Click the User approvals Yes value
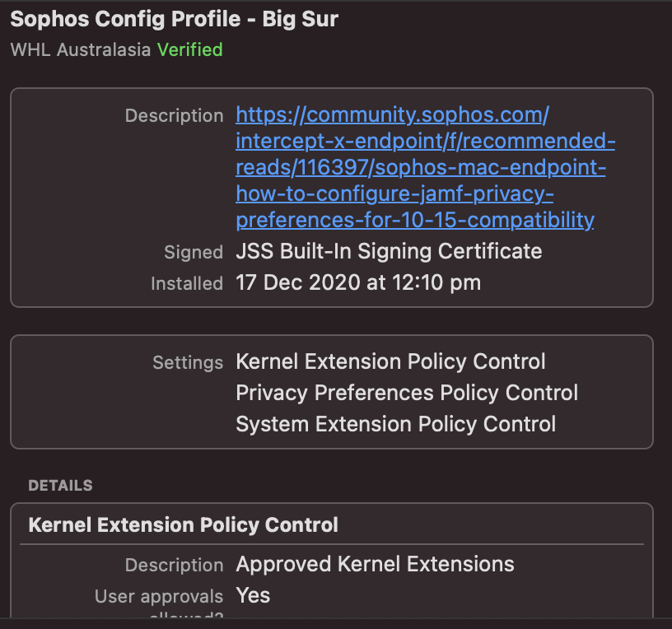672x629 pixels. (x=253, y=595)
